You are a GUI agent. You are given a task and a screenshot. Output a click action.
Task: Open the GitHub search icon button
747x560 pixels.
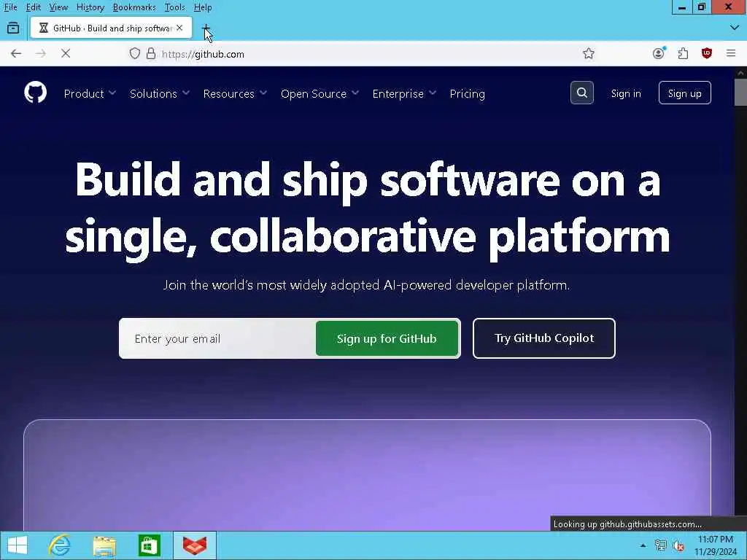(581, 93)
